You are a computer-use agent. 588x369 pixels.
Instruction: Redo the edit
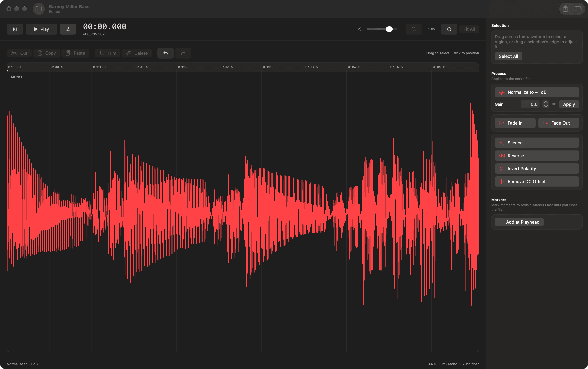click(183, 53)
